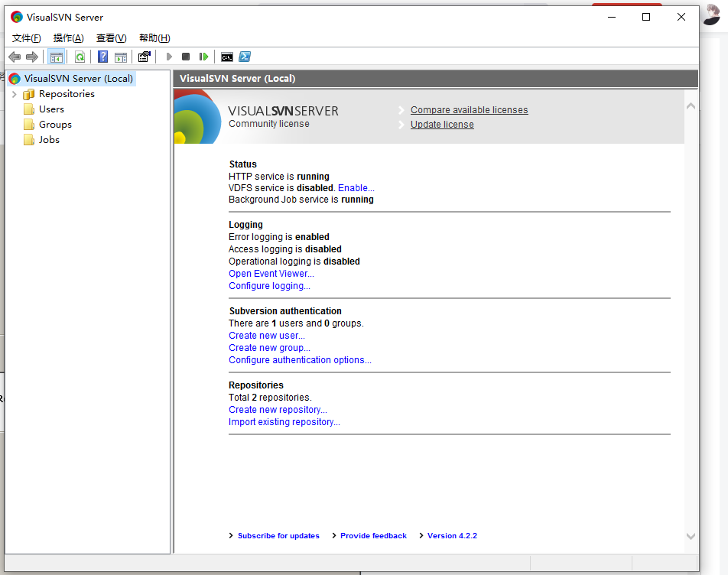Image resolution: width=728 pixels, height=575 pixels.
Task: Toggle the Show/Hide Action Pane icon
Action: (x=121, y=57)
